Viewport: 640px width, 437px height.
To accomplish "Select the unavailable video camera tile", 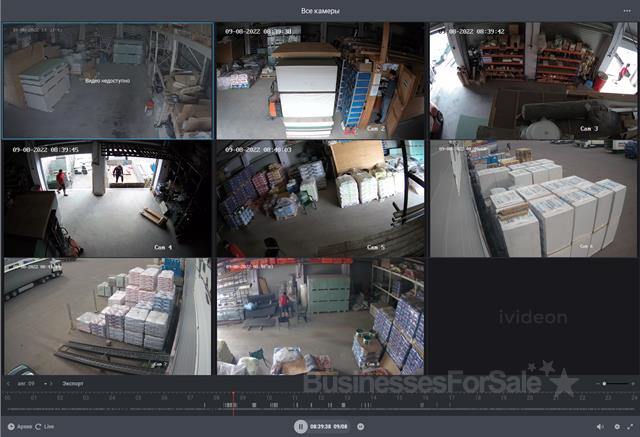I will pos(106,80).
